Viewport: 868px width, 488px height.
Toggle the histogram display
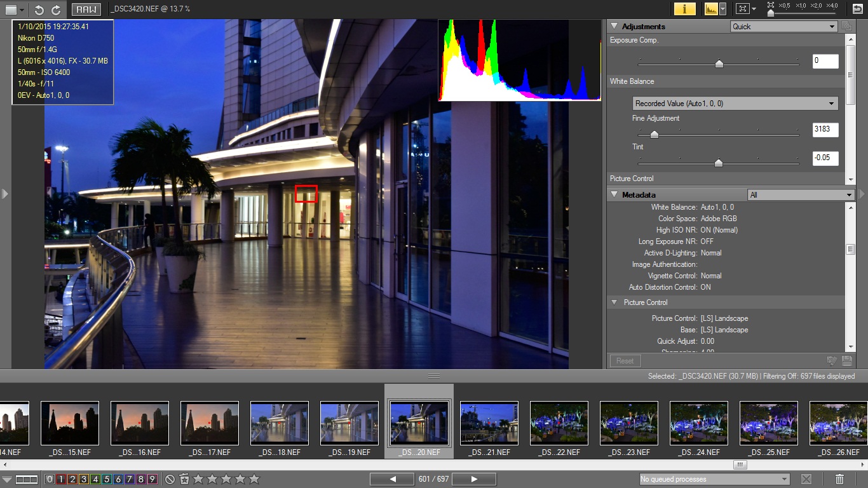click(710, 9)
